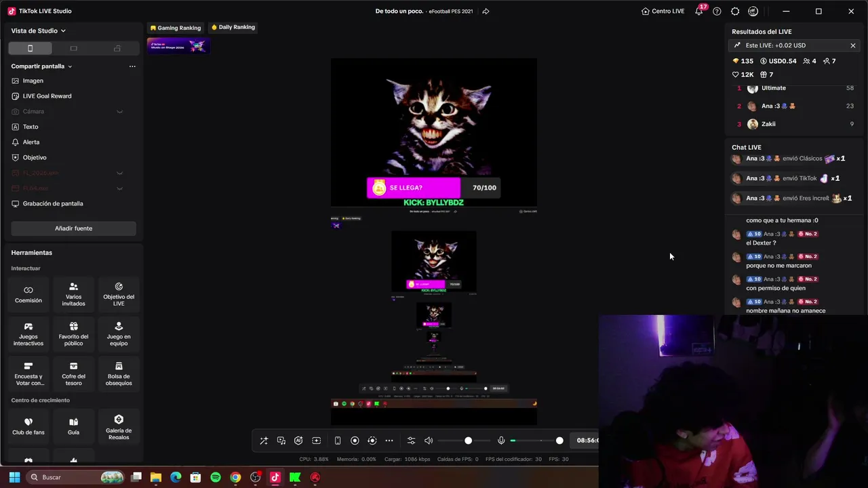The height and width of the screenshot is (488, 868).
Task: Mute the speaker output
Action: pos(429,441)
